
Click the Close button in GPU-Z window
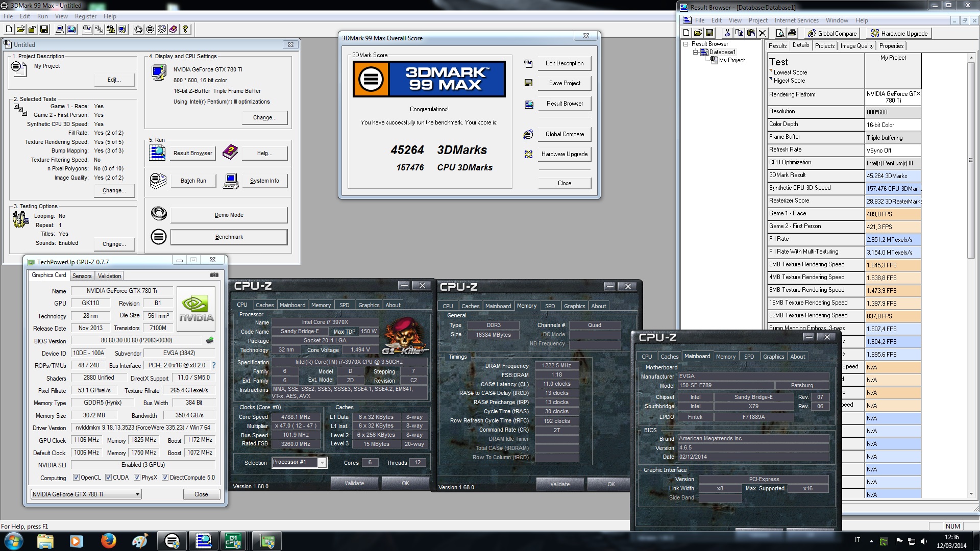point(201,494)
